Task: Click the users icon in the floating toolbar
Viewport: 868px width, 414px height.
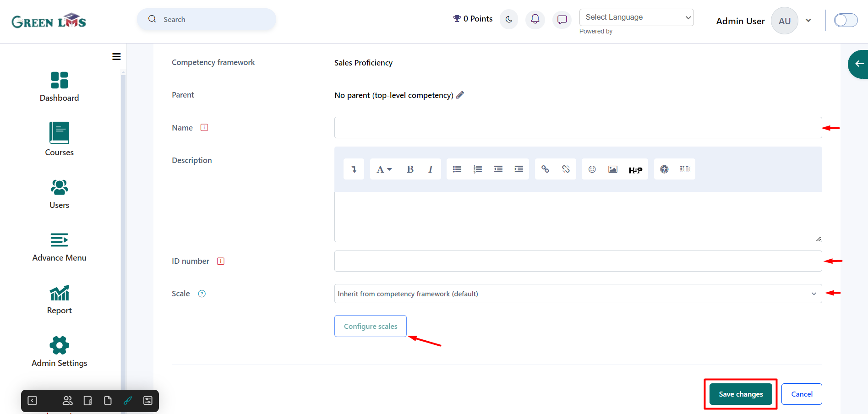Action: (x=68, y=401)
